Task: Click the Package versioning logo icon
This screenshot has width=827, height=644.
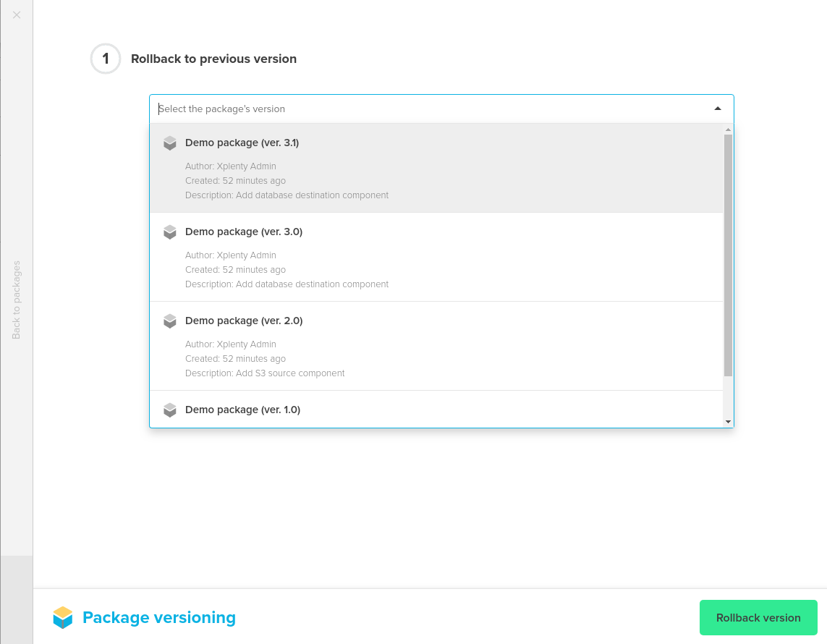Action: 62,617
